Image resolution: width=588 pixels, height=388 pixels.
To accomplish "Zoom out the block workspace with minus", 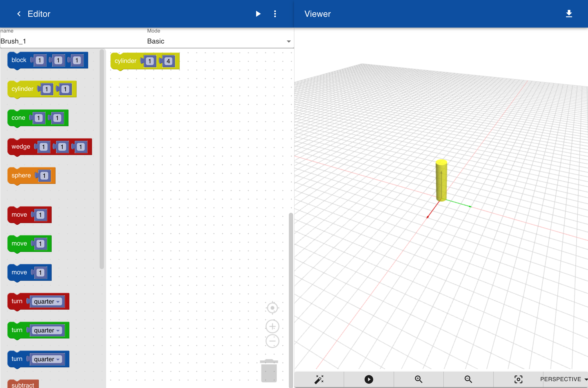I will pyautogui.click(x=272, y=341).
